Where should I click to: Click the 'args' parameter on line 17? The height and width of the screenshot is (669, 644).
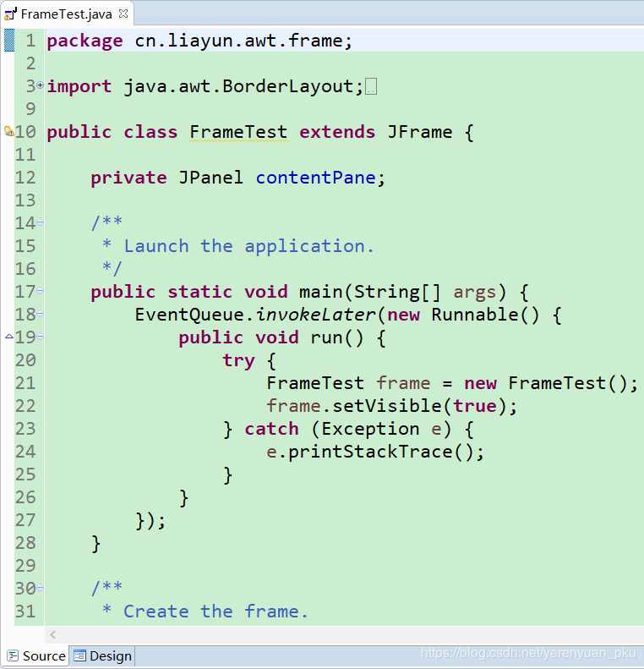475,293
